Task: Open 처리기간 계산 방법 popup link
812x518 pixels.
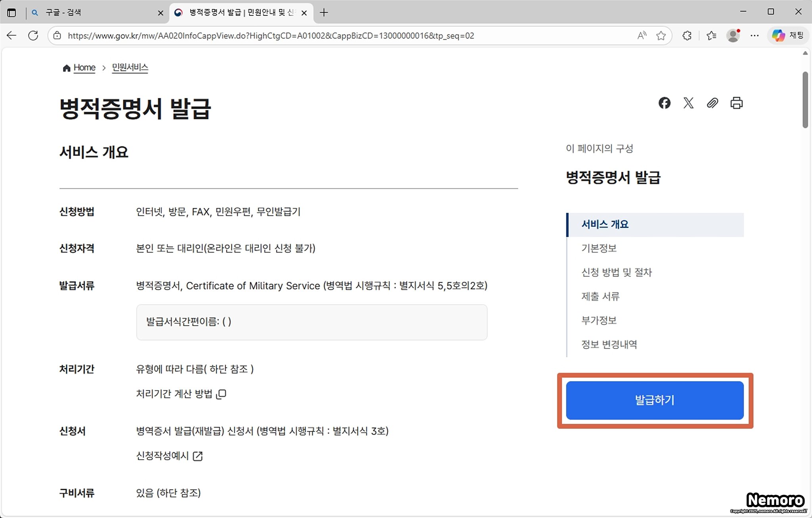Action: [181, 394]
